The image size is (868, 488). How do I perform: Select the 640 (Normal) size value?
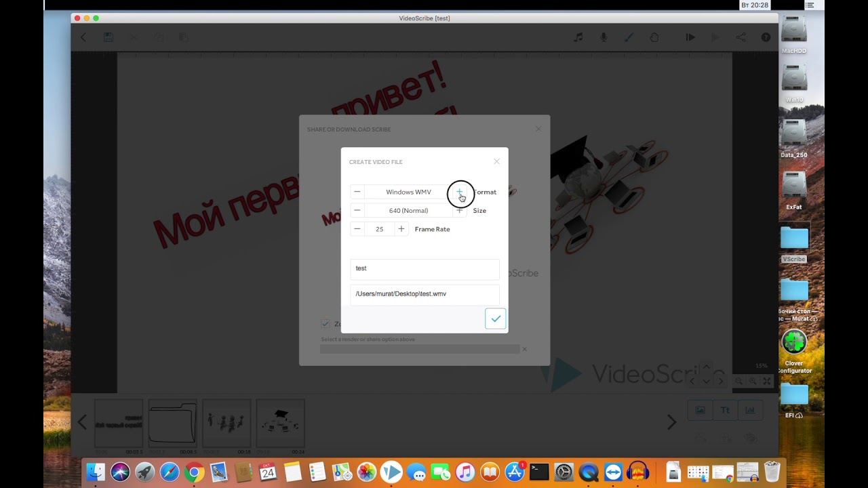click(408, 211)
